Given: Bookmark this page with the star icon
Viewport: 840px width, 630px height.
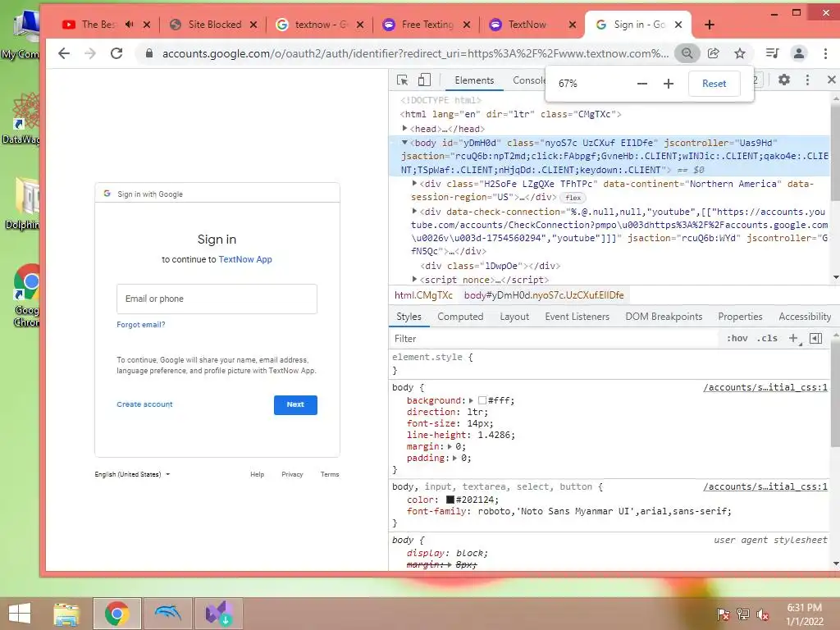Looking at the screenshot, I should point(740,53).
